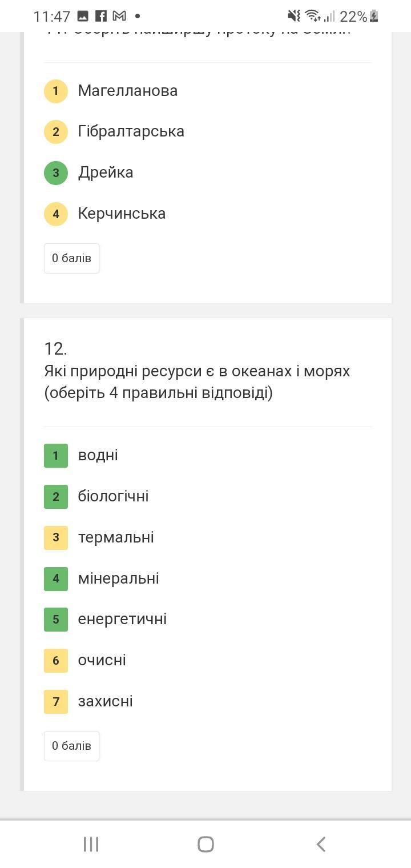
Task: Open recent apps from the navigation bar
Action: coord(91,844)
